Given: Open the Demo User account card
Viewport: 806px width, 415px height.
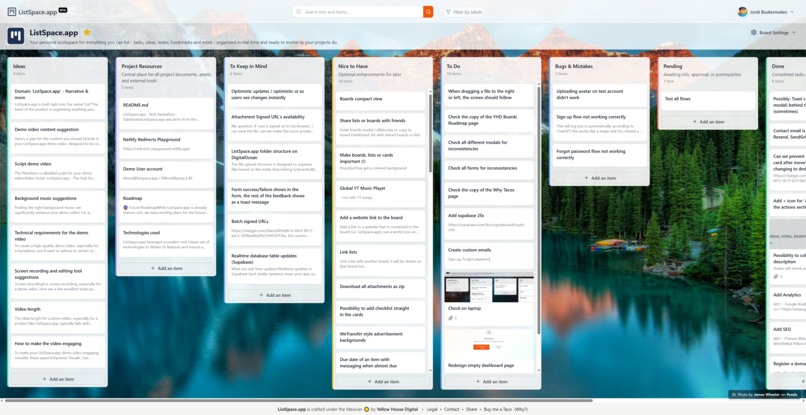Looking at the screenshot, I should pyautogui.click(x=166, y=174).
